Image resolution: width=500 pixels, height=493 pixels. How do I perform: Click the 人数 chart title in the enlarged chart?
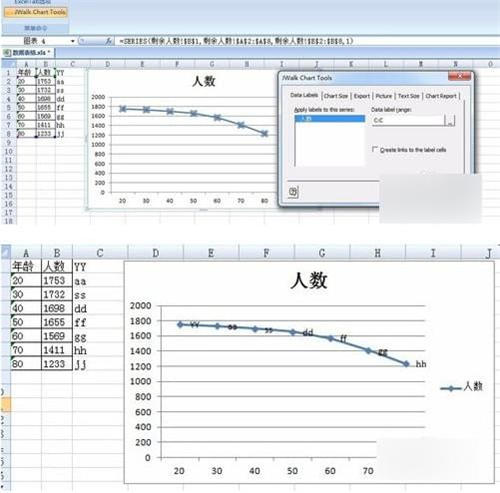[309, 280]
